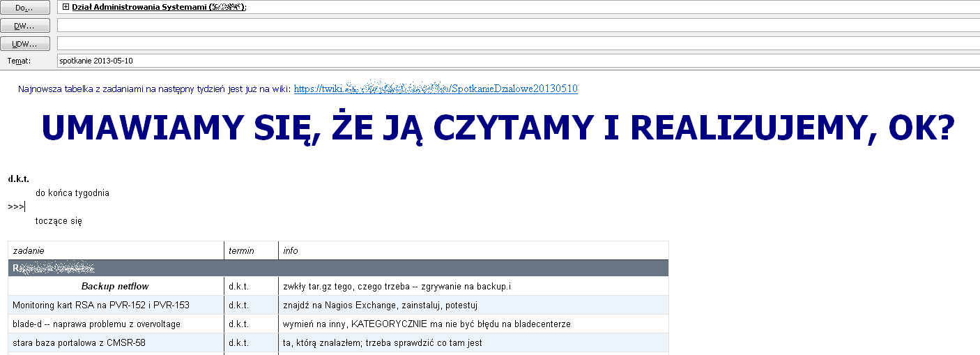980x355 pixels.
Task: Click the Temat subject field
Action: (x=516, y=61)
